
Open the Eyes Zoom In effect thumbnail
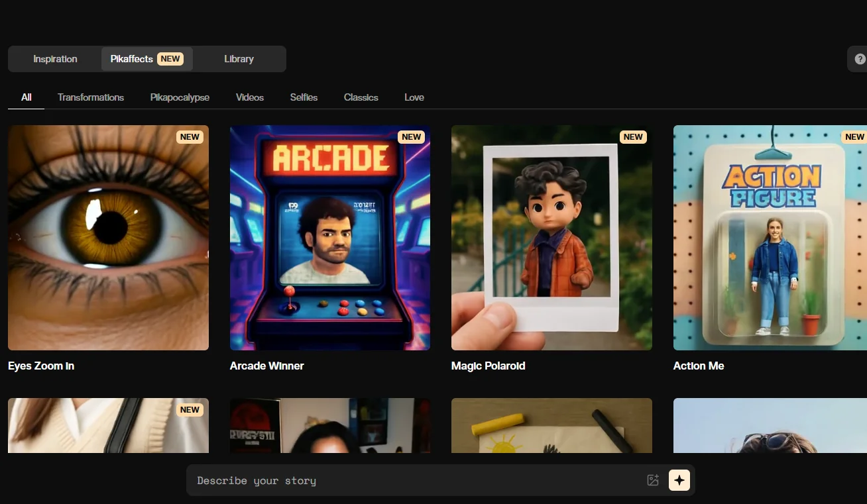pos(108,238)
